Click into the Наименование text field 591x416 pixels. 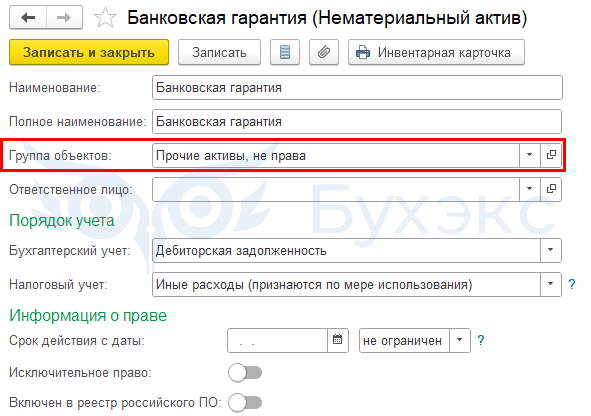pos(357,87)
